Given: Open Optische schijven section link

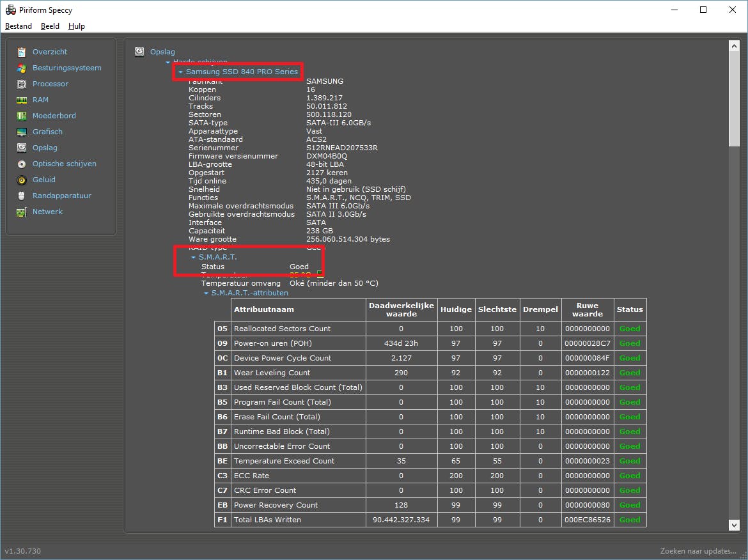Looking at the screenshot, I should click(x=64, y=164).
